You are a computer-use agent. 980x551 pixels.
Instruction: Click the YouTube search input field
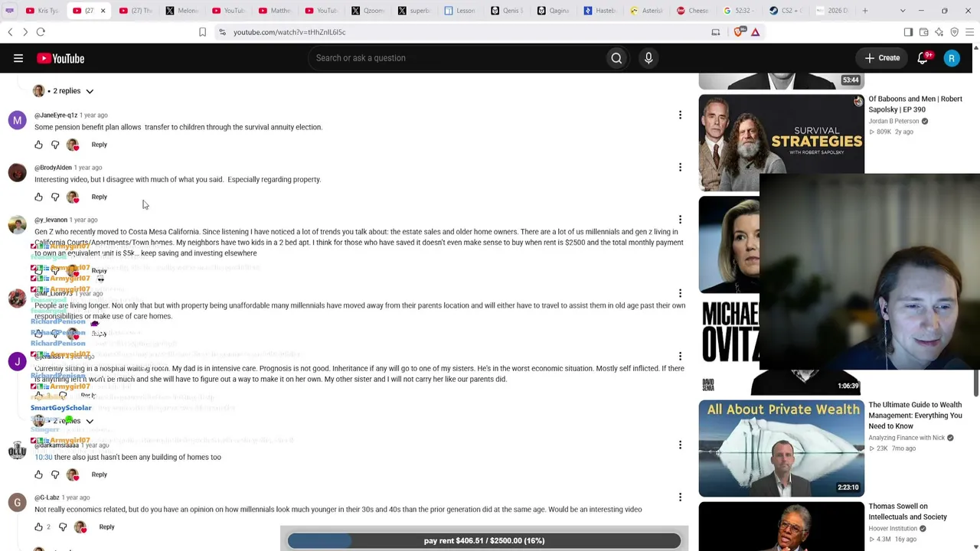[x=456, y=58]
